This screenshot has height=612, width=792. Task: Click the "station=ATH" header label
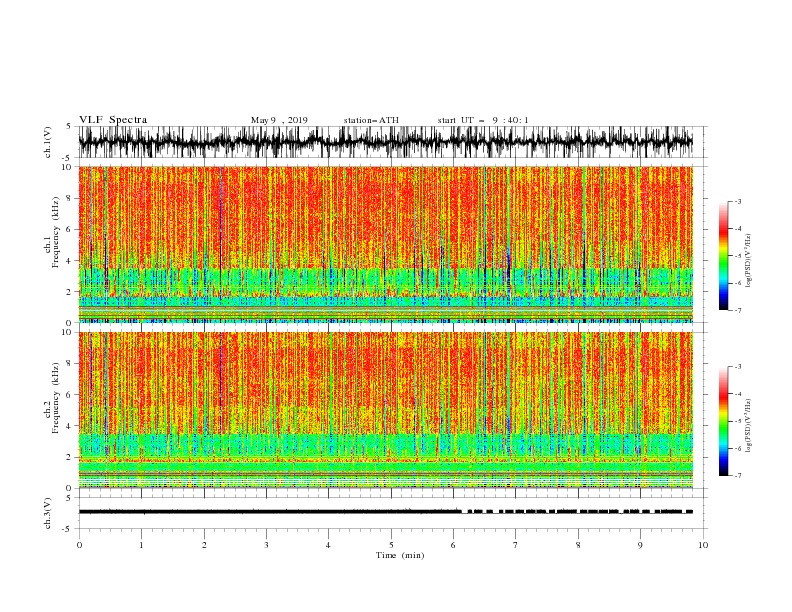tap(371, 120)
